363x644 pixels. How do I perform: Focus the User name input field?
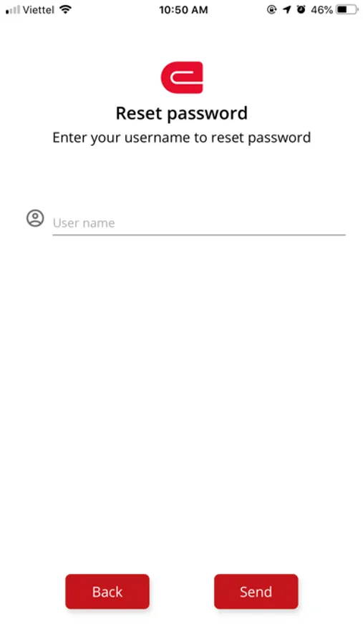coord(199,223)
